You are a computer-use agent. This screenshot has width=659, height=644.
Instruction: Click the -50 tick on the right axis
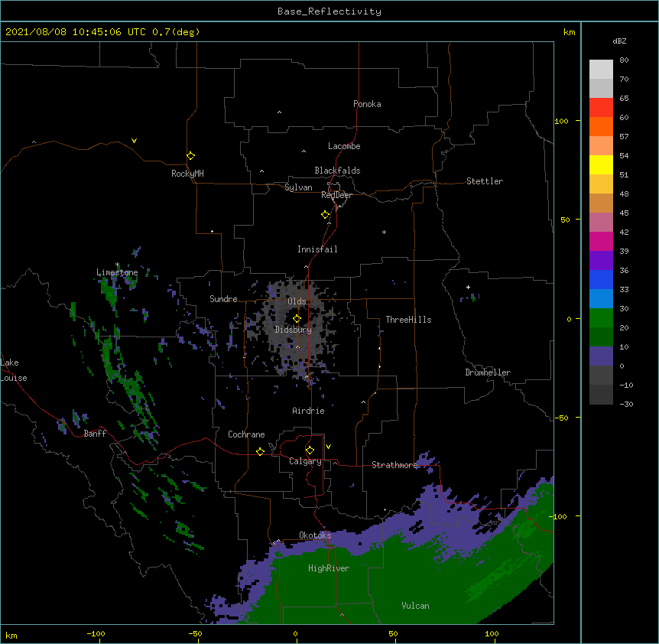pyautogui.click(x=561, y=418)
